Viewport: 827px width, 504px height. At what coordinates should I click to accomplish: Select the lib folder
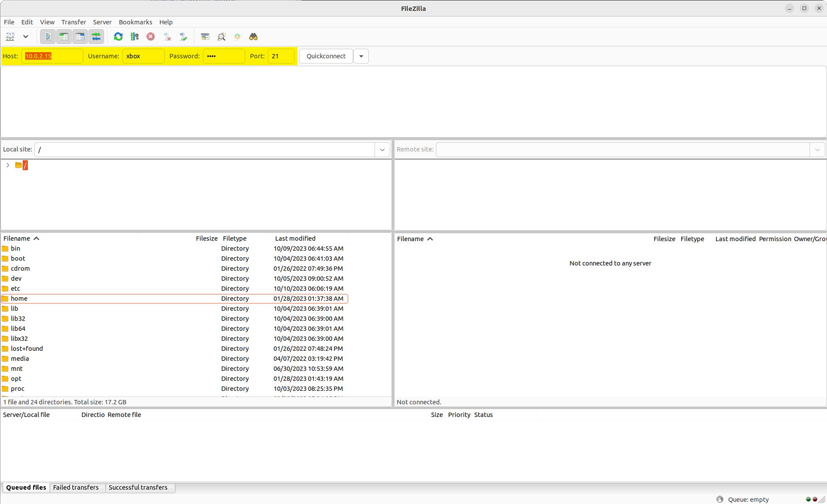pyautogui.click(x=175, y=309)
